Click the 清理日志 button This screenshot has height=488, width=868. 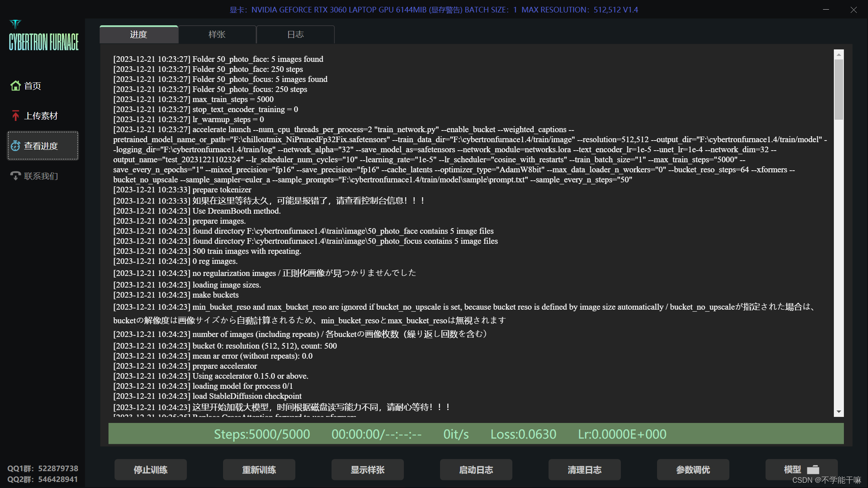click(584, 470)
